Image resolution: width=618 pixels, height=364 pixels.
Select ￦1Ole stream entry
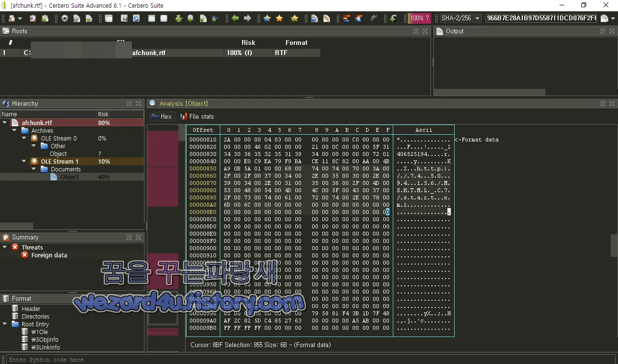[40, 332]
